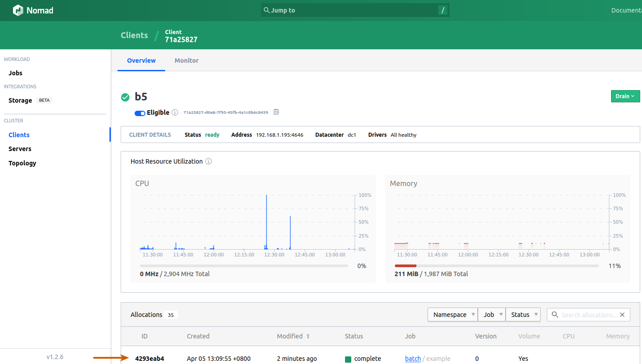Viewport: 642px width, 364px height.
Task: Open Servers in the sidebar
Action: [x=20, y=149]
